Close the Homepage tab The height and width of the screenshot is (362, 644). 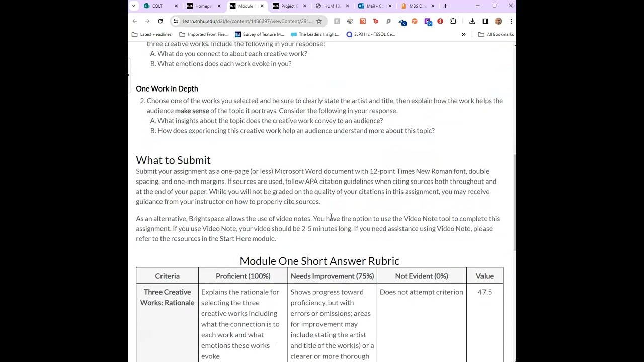[219, 6]
